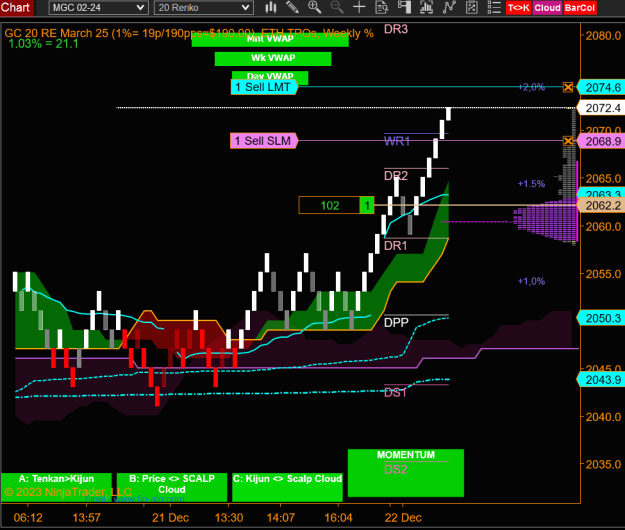Screen dimensions: 625x530
Task: Open the data series bars icon
Action: click(x=426, y=7)
